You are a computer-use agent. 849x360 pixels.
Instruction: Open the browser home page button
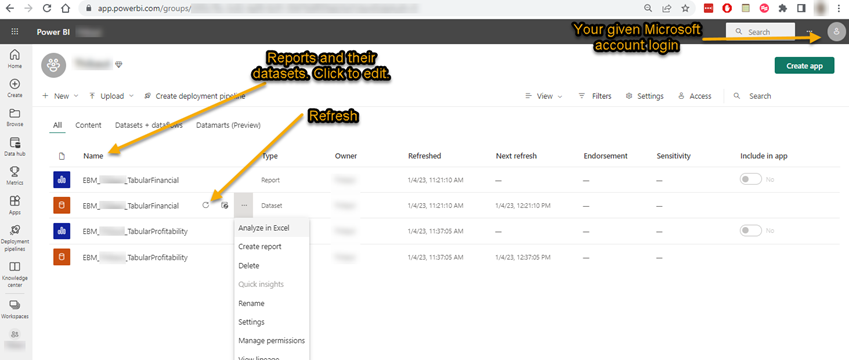click(x=66, y=8)
